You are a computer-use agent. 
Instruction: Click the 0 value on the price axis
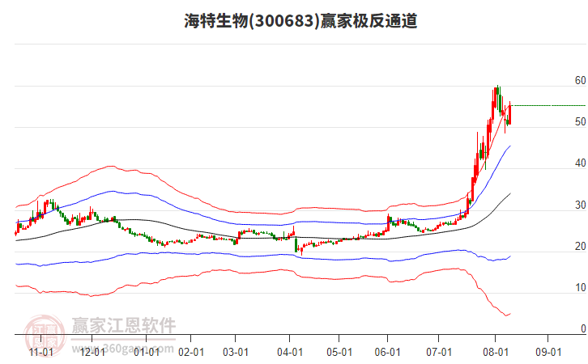[x=583, y=328]
